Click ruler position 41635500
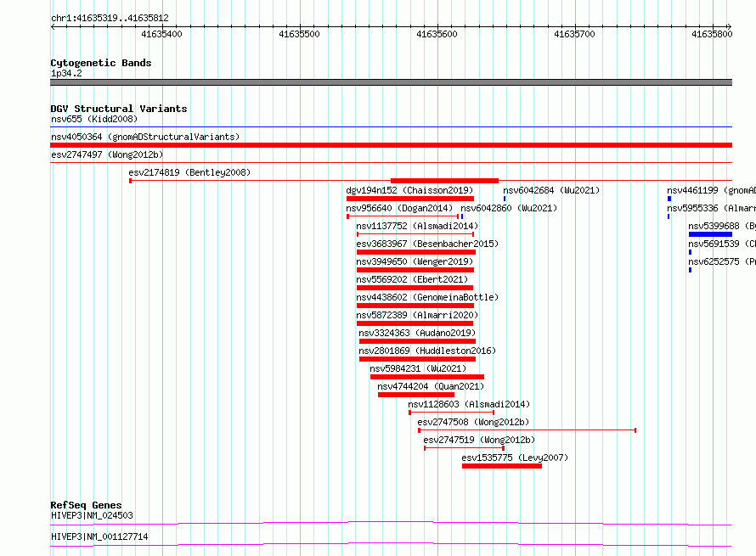The height and width of the screenshot is (556, 756). (299, 34)
